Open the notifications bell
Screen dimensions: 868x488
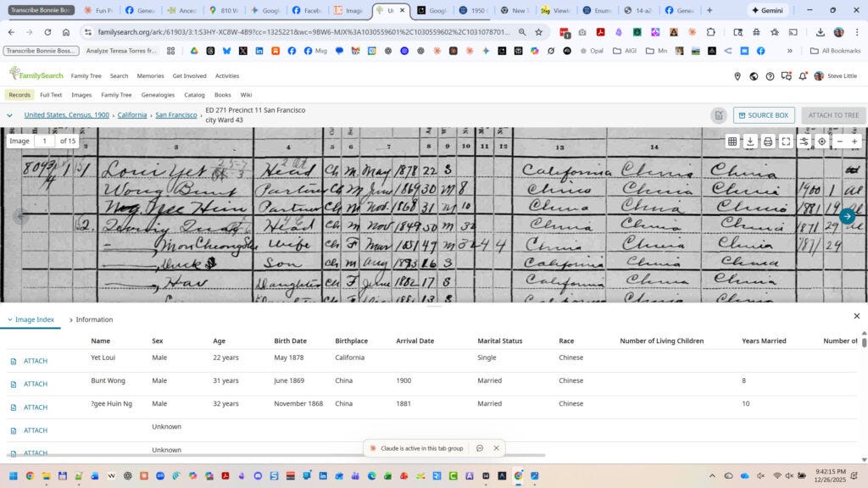click(803, 76)
